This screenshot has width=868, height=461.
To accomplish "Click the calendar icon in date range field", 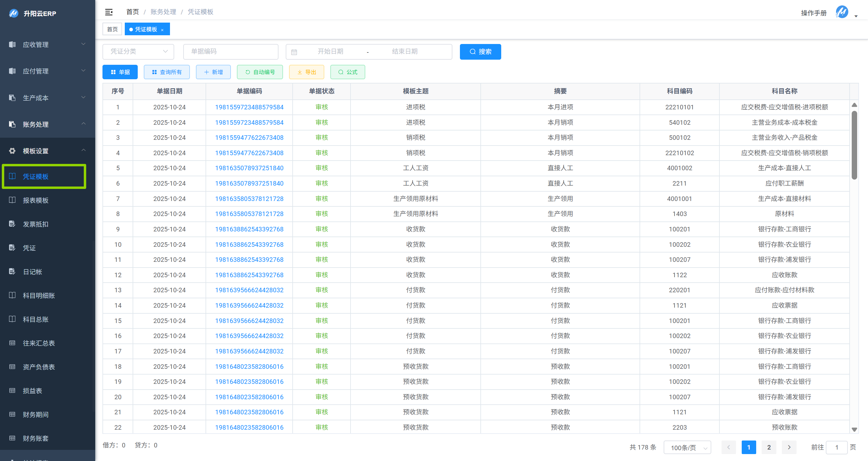I will click(294, 52).
